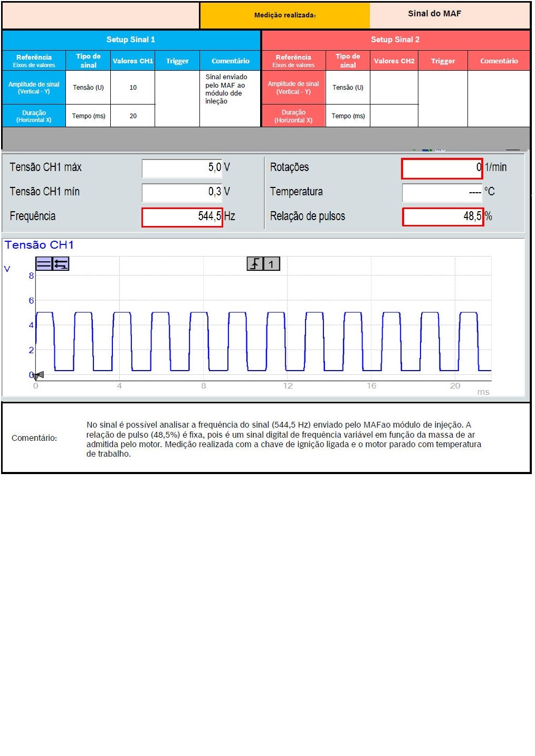This screenshot has height=756, width=535.
Task: Click the horizontal lines icon above graph
Action: click(x=44, y=263)
